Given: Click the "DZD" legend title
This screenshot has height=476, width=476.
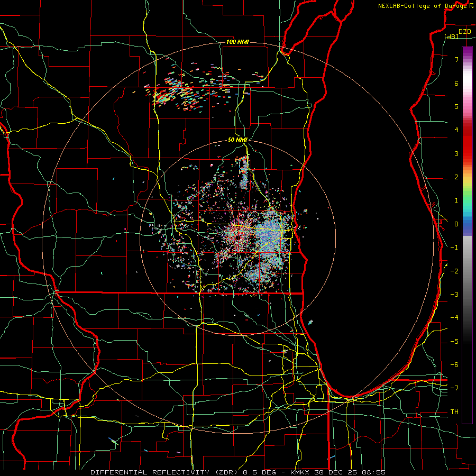Looking at the screenshot, I should click(x=464, y=32).
